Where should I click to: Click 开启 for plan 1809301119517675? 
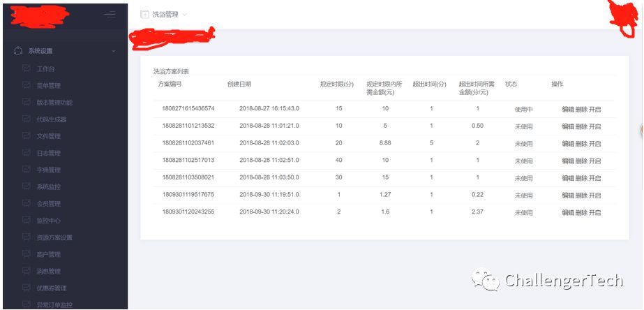[x=594, y=195]
